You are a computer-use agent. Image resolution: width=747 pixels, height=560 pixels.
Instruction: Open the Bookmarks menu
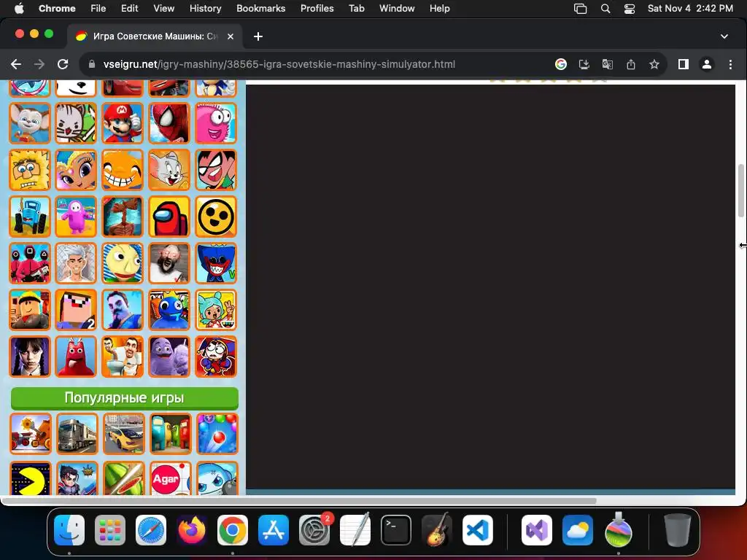(260, 9)
